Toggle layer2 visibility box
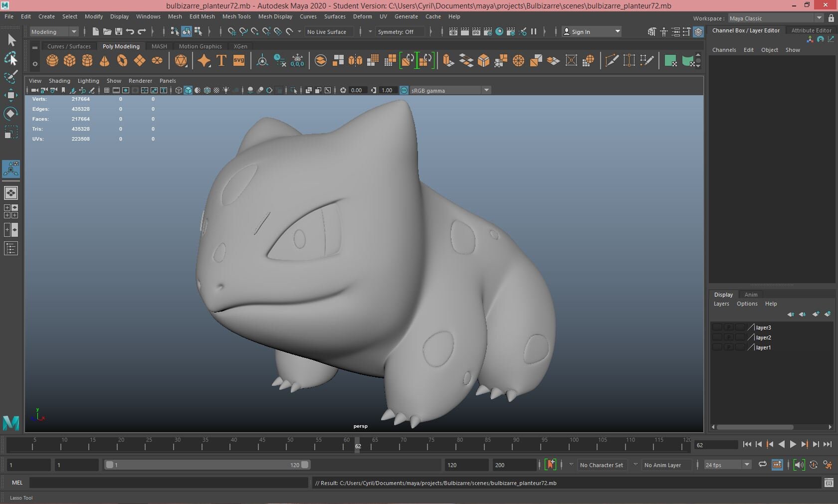Screen dimensions: 838x504 click(717, 337)
